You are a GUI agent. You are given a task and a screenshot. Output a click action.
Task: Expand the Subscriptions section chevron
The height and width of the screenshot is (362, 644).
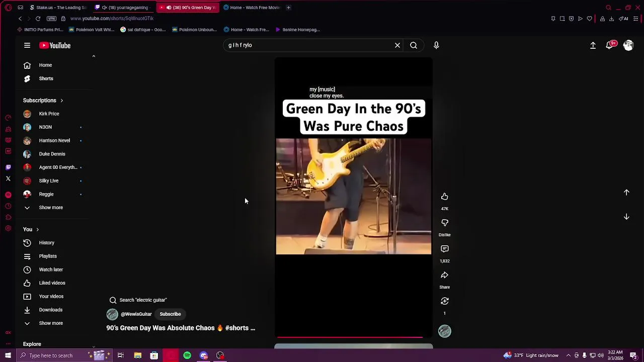click(x=61, y=101)
